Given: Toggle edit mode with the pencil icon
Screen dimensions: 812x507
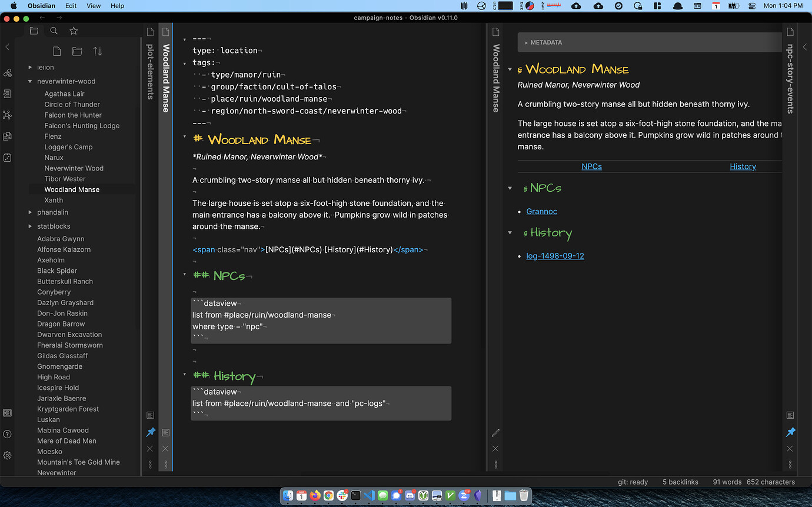Looking at the screenshot, I should tap(496, 432).
